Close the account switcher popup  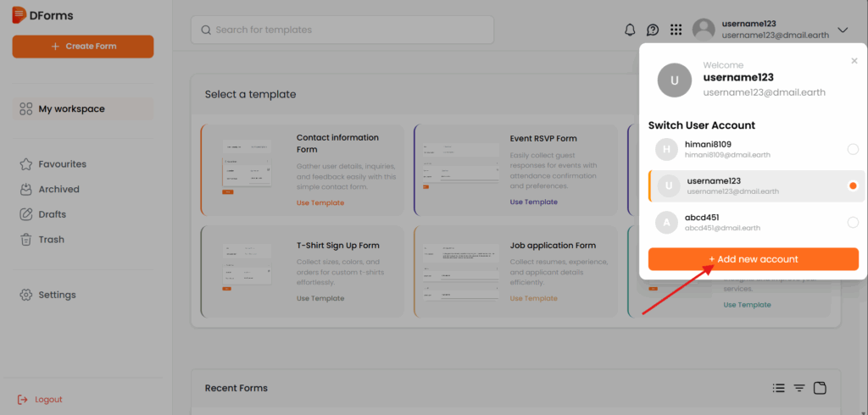(854, 61)
